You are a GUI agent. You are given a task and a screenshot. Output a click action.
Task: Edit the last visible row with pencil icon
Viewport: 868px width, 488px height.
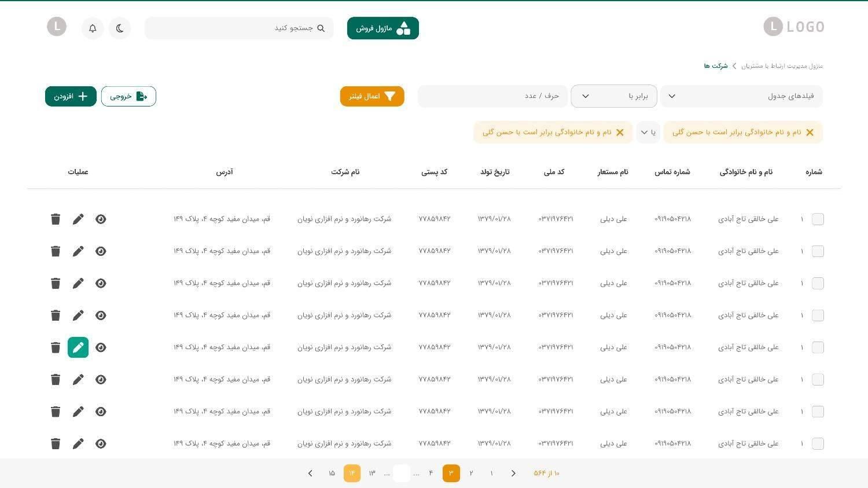point(78,443)
